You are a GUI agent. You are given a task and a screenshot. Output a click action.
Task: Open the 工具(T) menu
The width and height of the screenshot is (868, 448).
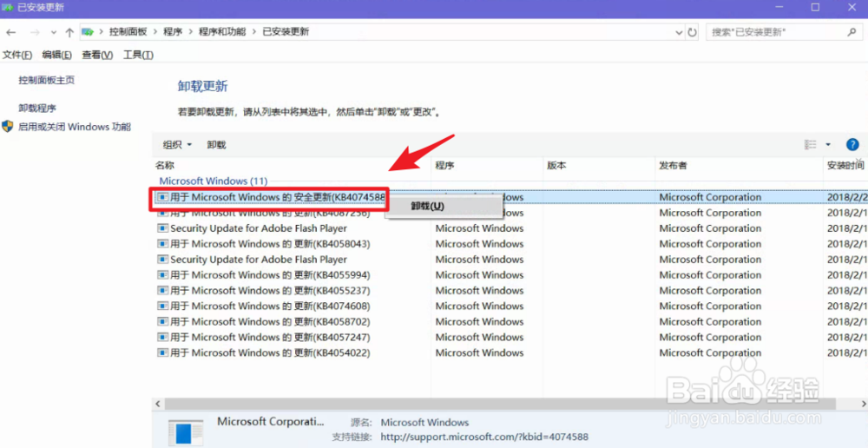[138, 55]
